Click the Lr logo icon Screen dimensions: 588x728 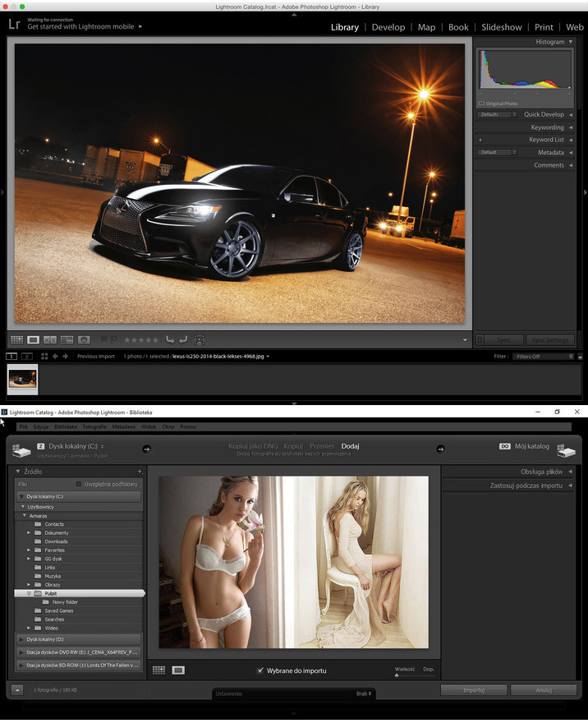pos(14,25)
